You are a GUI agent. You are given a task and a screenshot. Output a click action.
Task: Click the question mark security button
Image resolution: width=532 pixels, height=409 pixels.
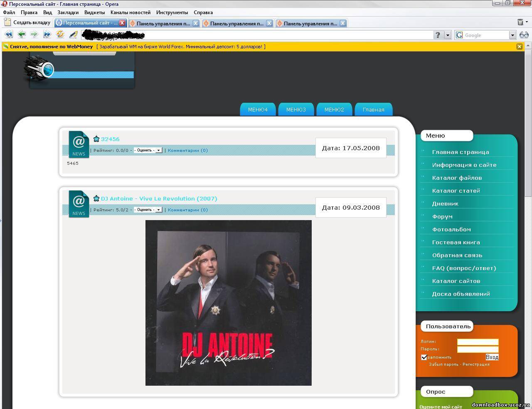pyautogui.click(x=438, y=35)
